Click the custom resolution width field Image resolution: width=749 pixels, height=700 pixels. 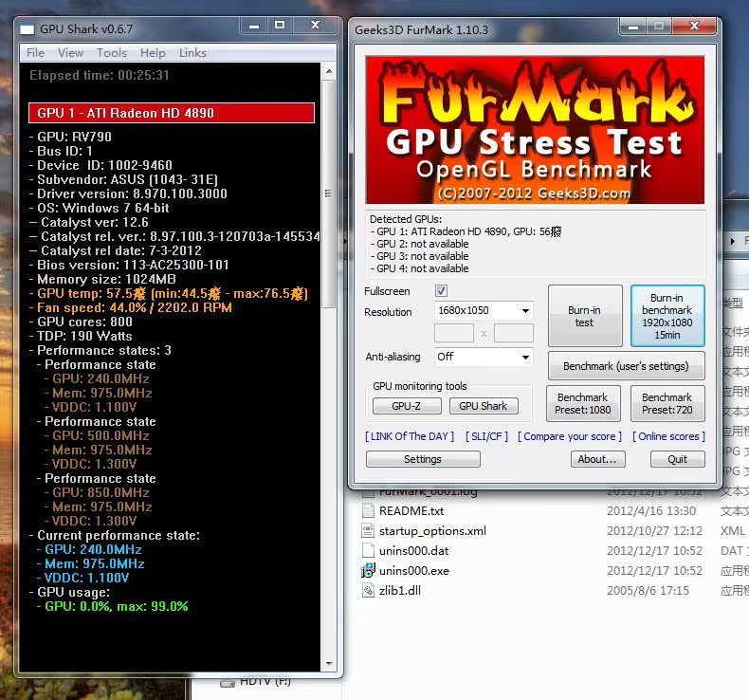click(x=453, y=333)
